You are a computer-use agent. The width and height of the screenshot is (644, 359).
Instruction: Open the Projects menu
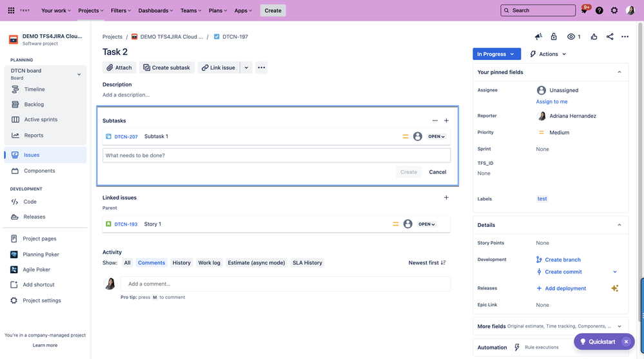click(91, 10)
